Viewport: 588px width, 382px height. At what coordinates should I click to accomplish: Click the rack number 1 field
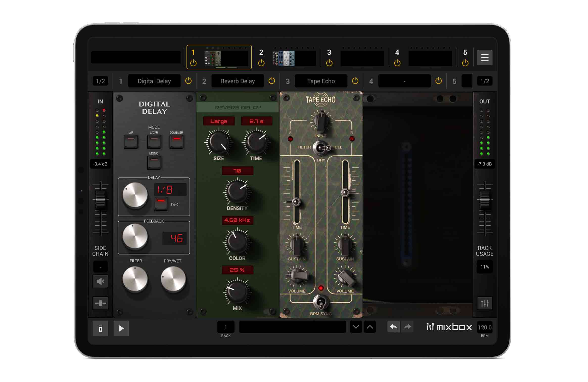tap(226, 327)
